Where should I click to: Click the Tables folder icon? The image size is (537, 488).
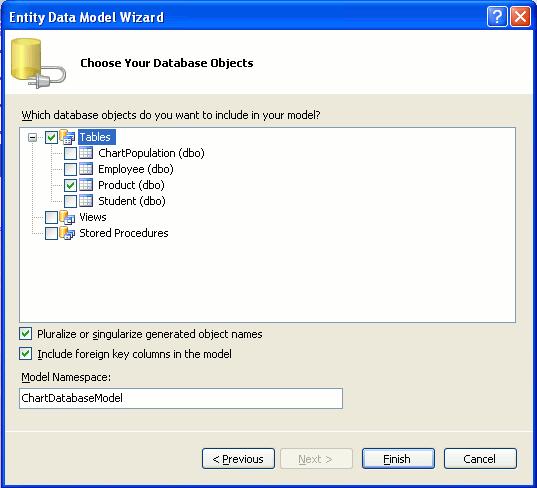pos(67,137)
